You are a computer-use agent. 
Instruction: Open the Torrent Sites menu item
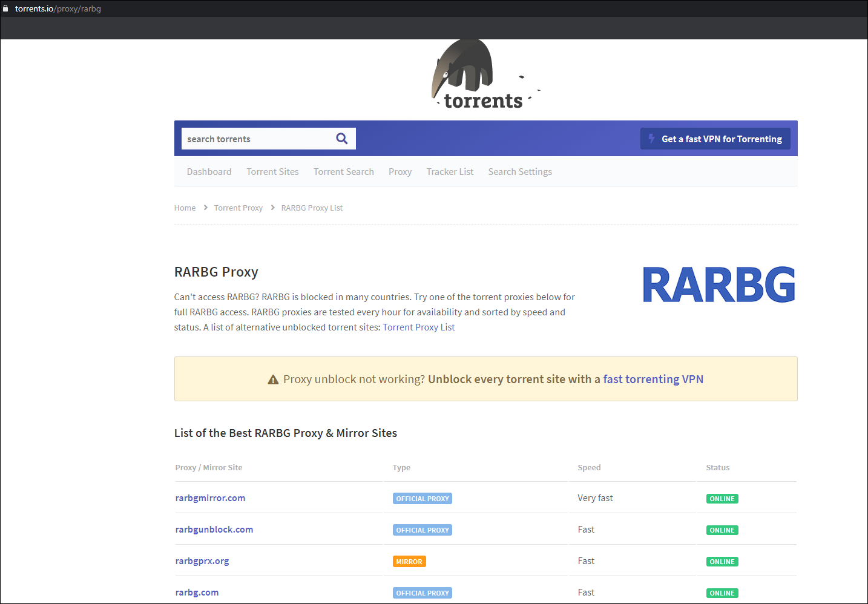[273, 172]
